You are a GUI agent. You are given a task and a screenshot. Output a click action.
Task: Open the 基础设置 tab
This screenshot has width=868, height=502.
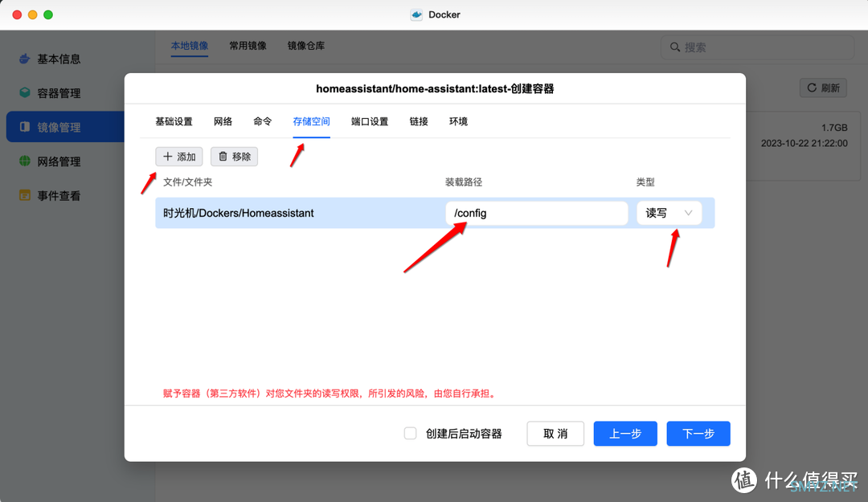174,121
